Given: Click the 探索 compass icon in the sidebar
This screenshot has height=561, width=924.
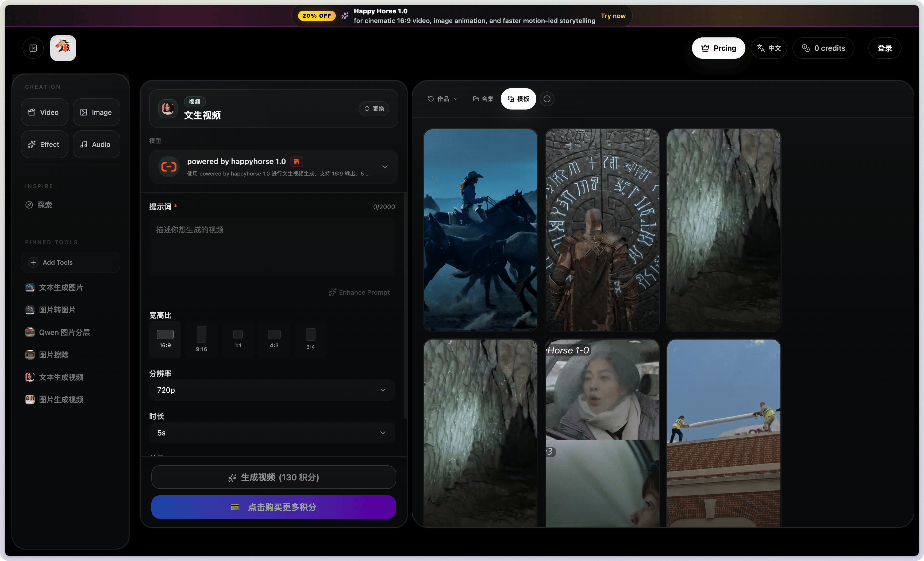Looking at the screenshot, I should 29,205.
